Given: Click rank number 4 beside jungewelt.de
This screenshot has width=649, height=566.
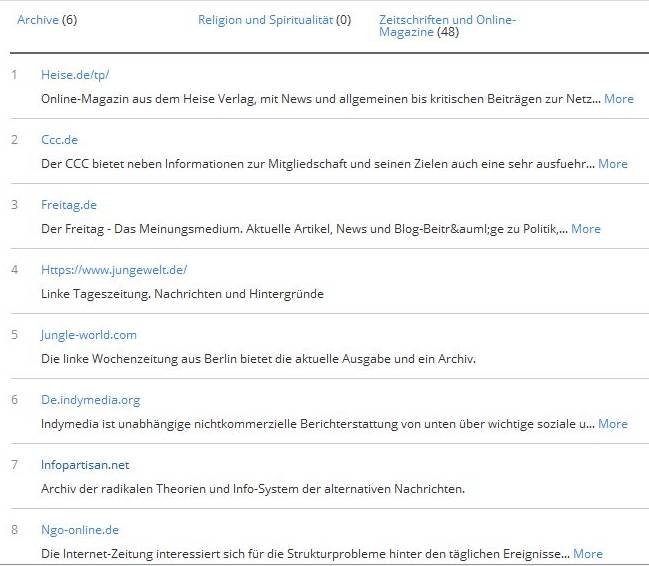Looking at the screenshot, I should [14, 270].
